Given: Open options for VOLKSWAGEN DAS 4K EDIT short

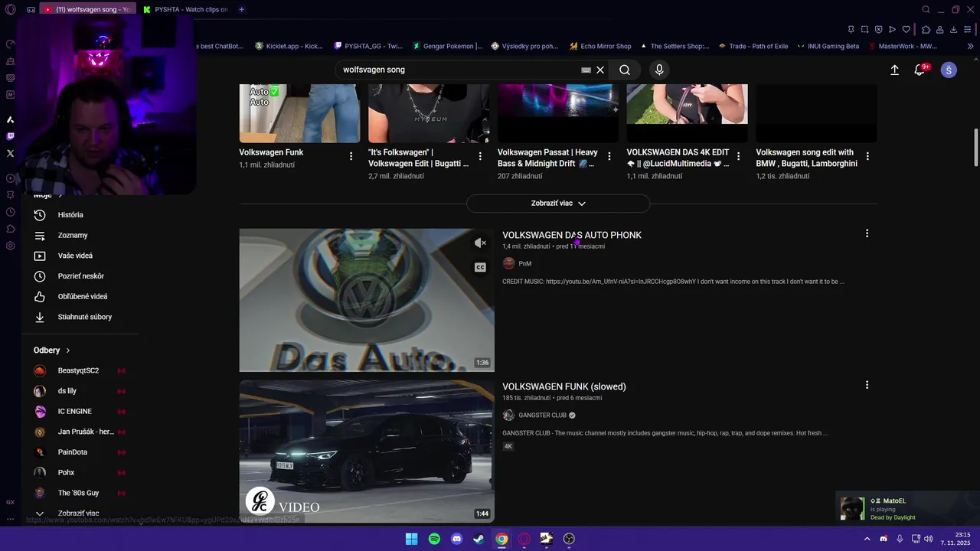Looking at the screenshot, I should pos(738,156).
